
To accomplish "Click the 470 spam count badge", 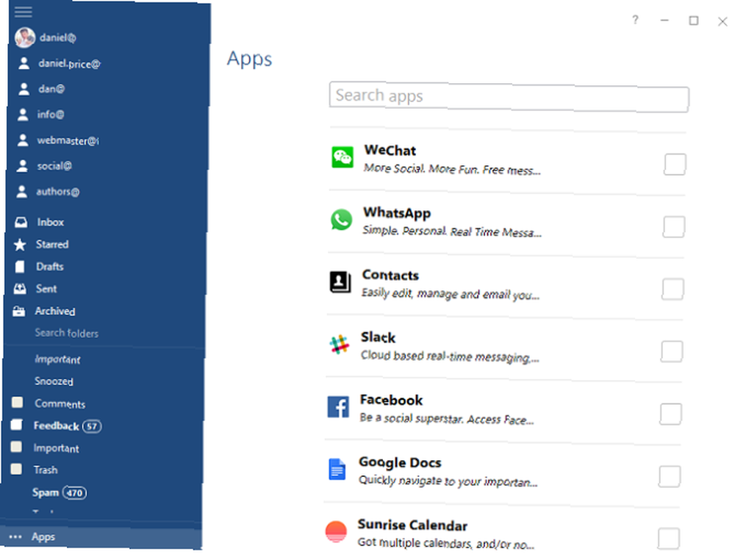I will [75, 493].
